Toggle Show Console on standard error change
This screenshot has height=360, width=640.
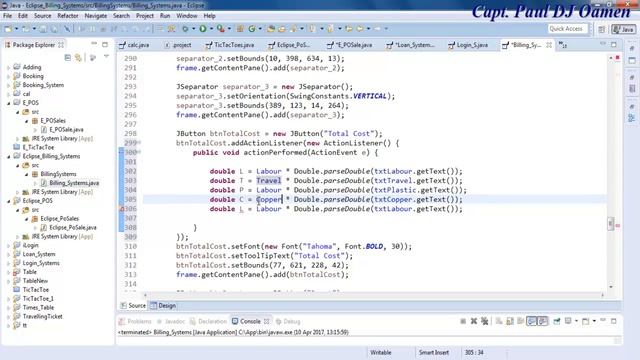pos(542,321)
